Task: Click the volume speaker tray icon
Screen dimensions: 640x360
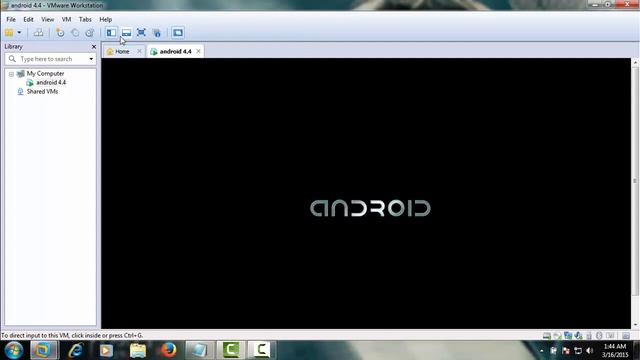Action: point(589,351)
